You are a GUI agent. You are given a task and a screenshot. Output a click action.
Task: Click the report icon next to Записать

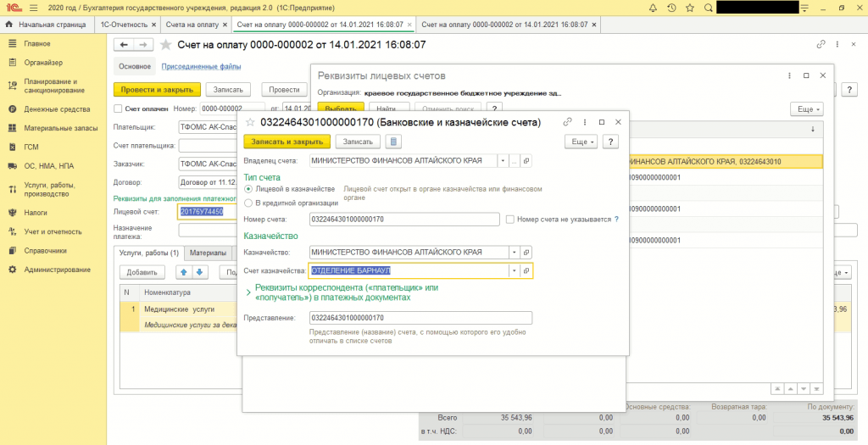coord(392,142)
